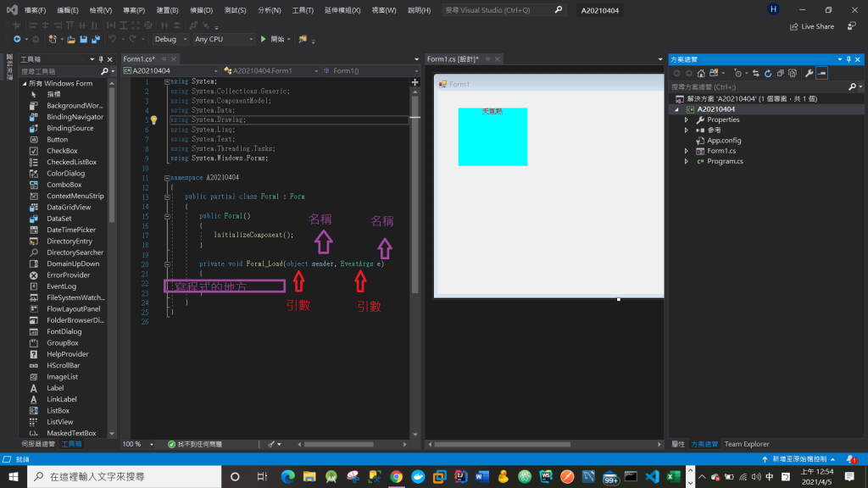The image size is (868, 488).
Task: Open Chrome from the taskbar
Action: pos(397,476)
